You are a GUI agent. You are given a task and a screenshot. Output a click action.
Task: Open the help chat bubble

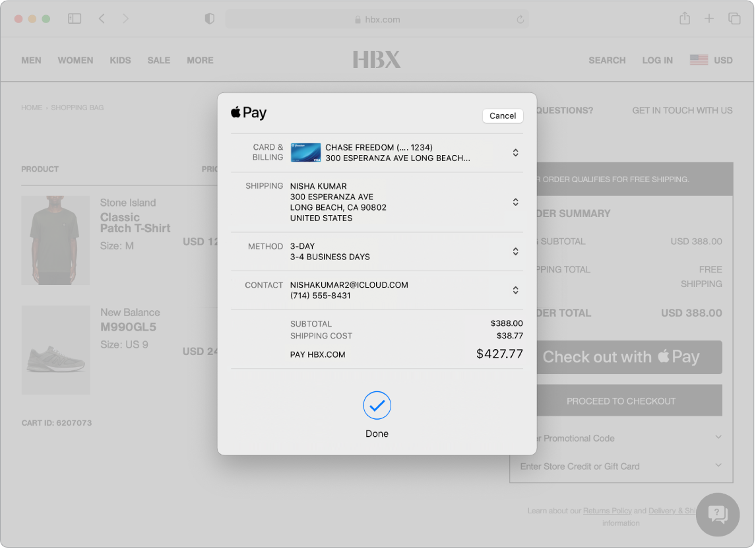(717, 515)
